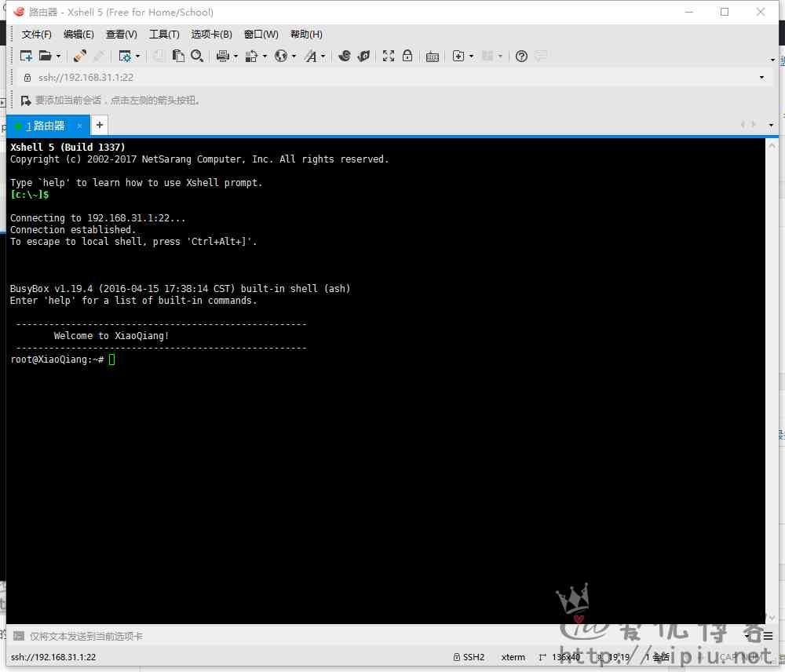Click the Lock screen padlock icon
The image size is (785, 672).
pyautogui.click(x=407, y=56)
